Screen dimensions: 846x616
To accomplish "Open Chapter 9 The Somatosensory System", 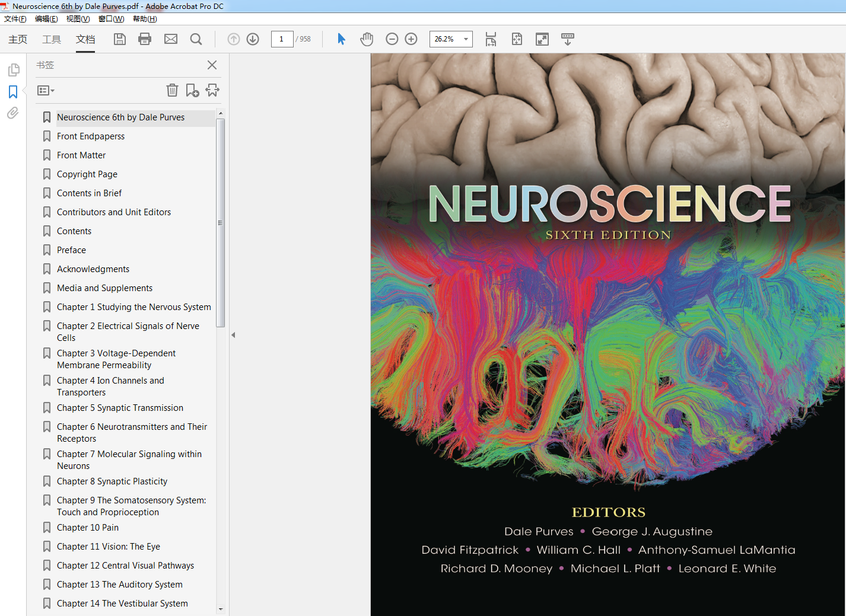I will coord(132,506).
